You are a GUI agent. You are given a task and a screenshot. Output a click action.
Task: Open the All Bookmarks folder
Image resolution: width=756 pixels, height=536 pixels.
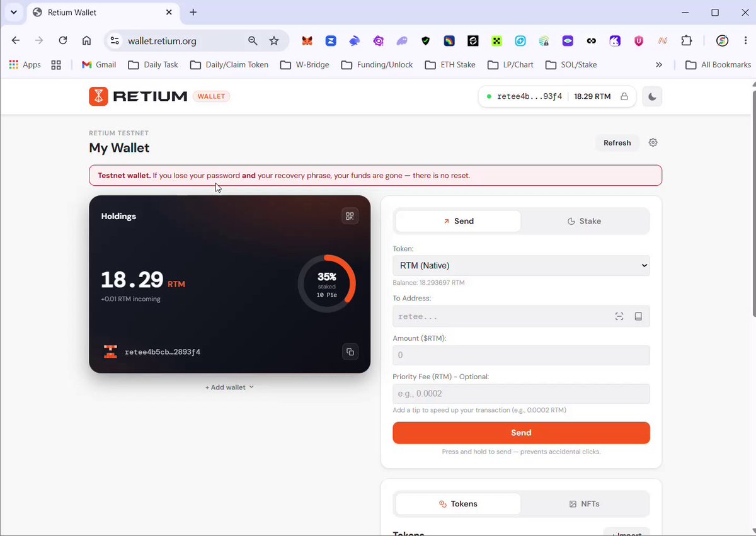(718, 64)
